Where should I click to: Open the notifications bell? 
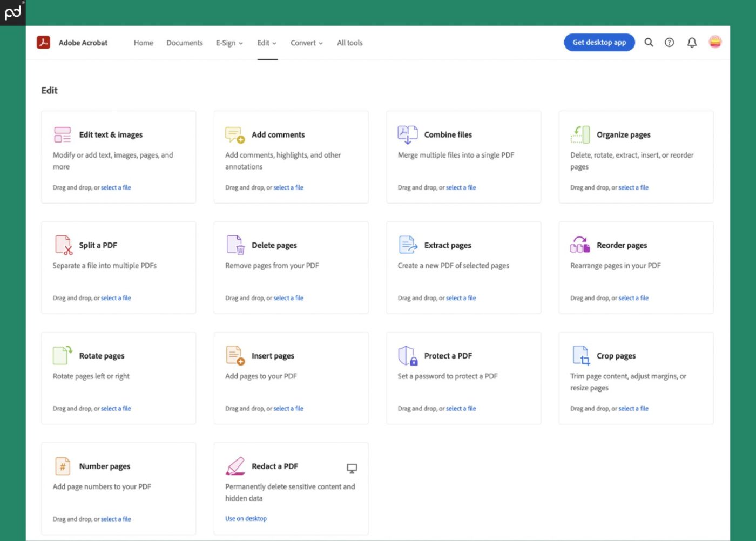click(x=692, y=43)
